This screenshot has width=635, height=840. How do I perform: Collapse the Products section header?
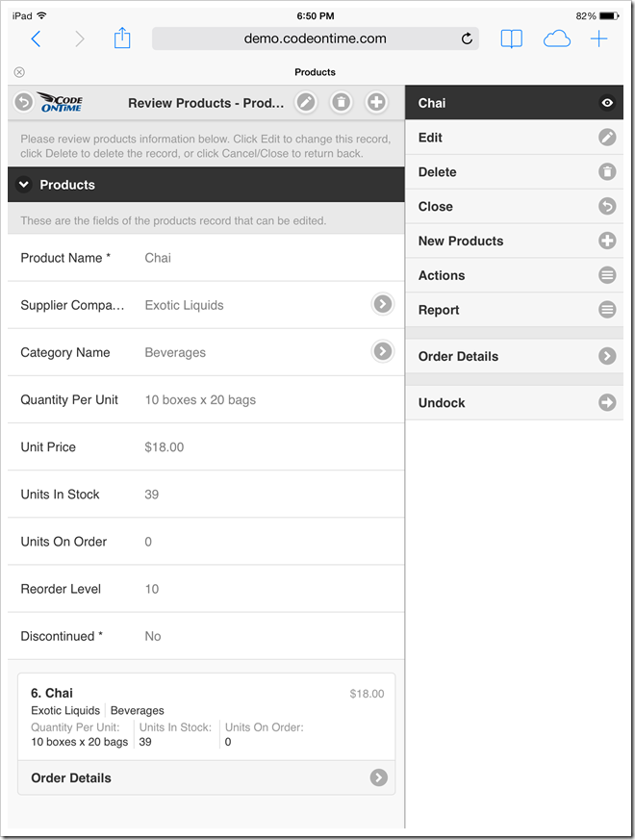click(x=24, y=185)
